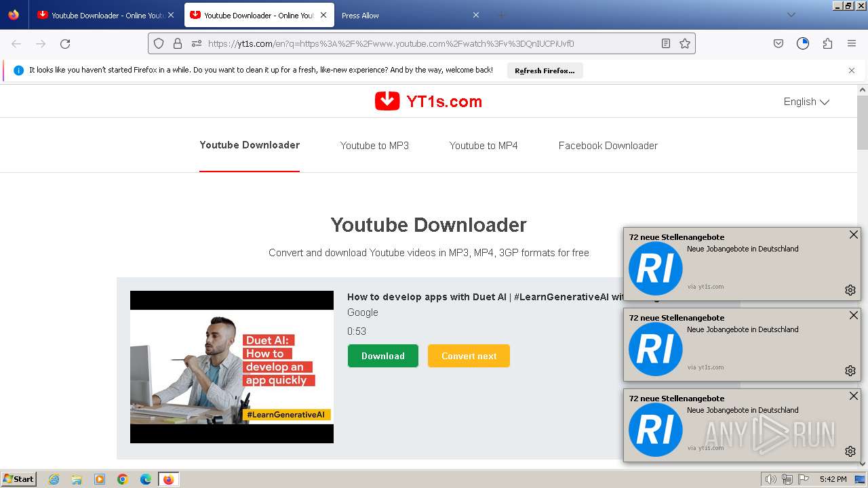The width and height of the screenshot is (868, 488).
Task: Toggle reader view icon in address bar
Action: (x=666, y=43)
